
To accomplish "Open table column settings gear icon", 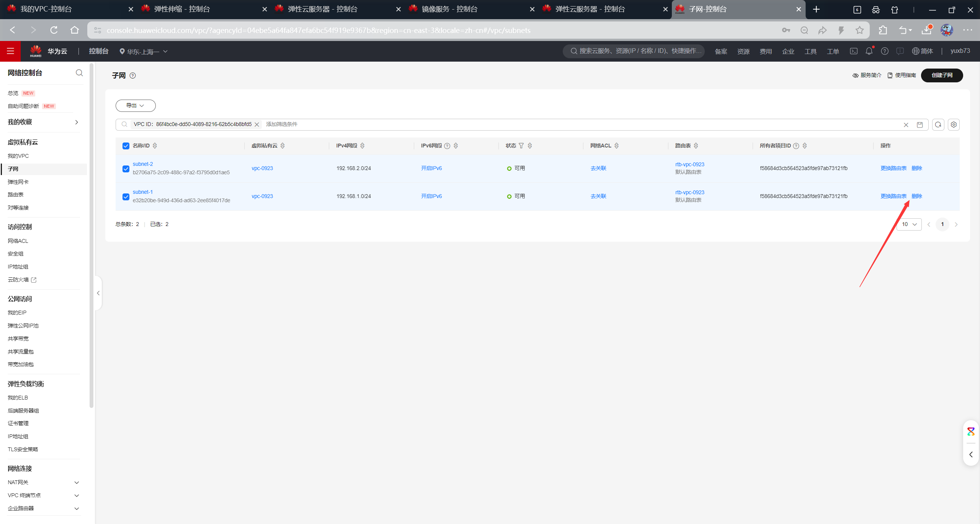I will tap(954, 124).
